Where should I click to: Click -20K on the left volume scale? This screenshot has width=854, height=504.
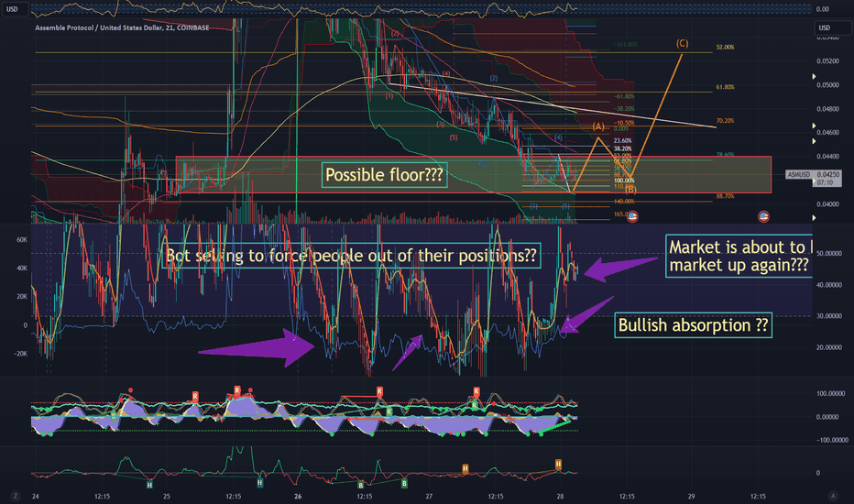click(x=21, y=354)
